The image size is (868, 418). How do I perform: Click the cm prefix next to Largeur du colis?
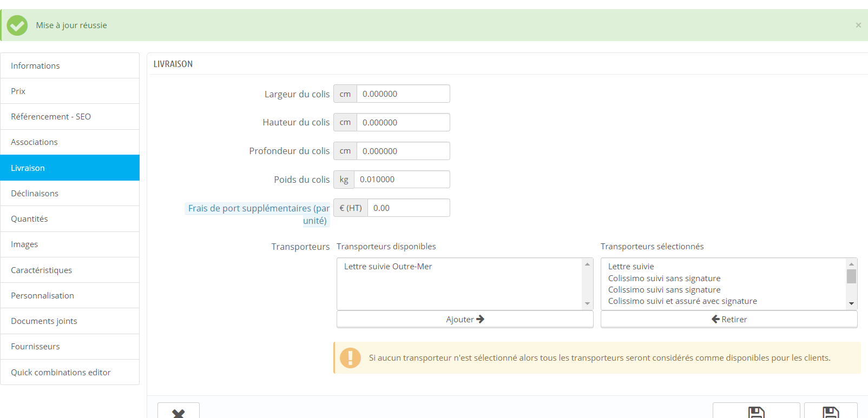pyautogui.click(x=345, y=94)
